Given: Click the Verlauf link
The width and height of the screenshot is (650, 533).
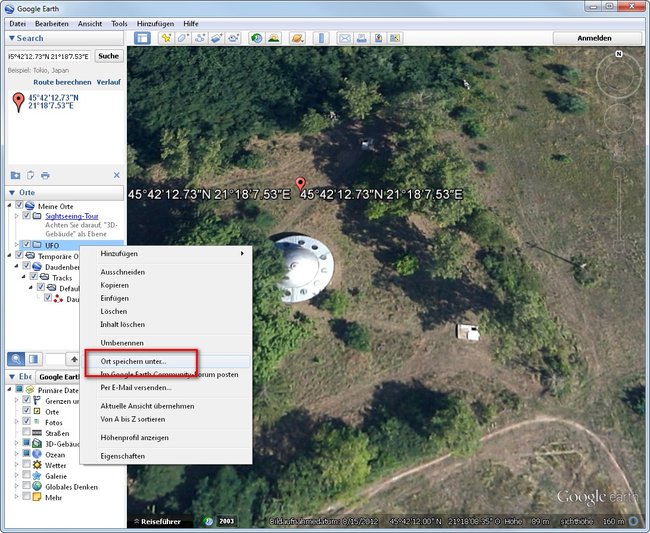Looking at the screenshot, I should click(109, 82).
